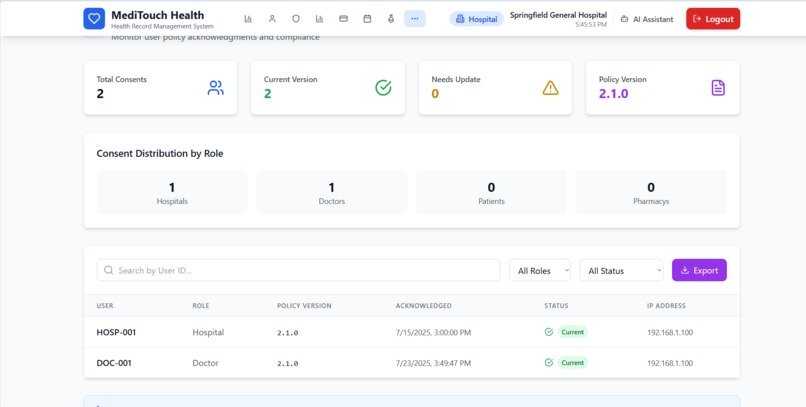This screenshot has width=806, height=407.
Task: Click the Consent Distribution by Role heading
Action: pos(160,153)
